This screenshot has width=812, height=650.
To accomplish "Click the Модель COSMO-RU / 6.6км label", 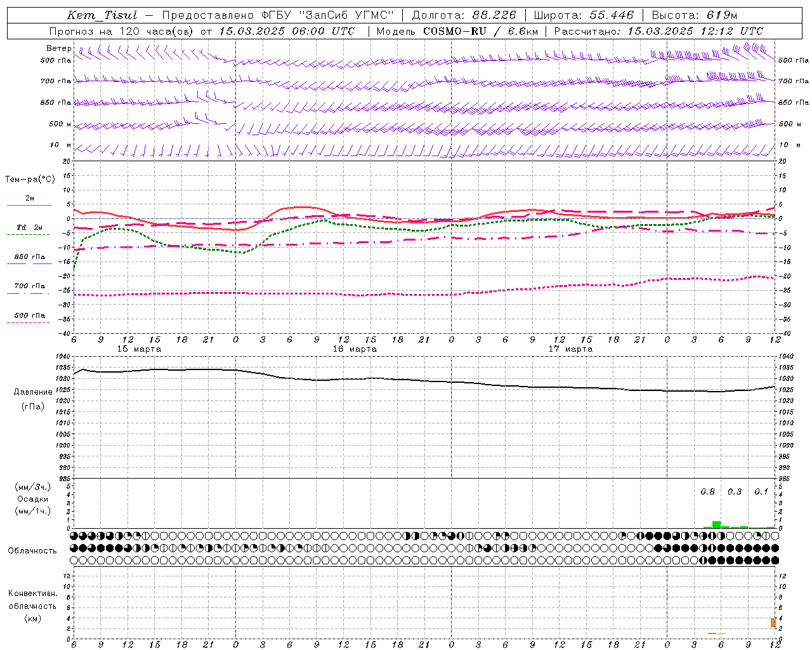I will (457, 31).
